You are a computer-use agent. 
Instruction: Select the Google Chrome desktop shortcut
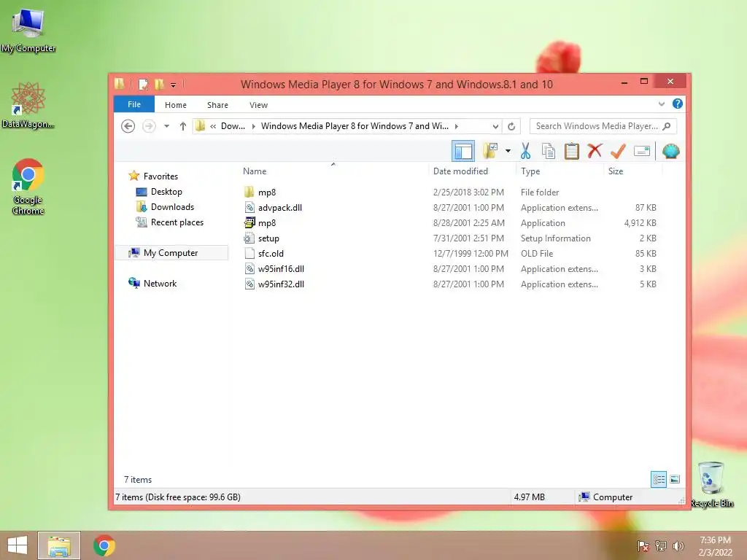point(28,187)
